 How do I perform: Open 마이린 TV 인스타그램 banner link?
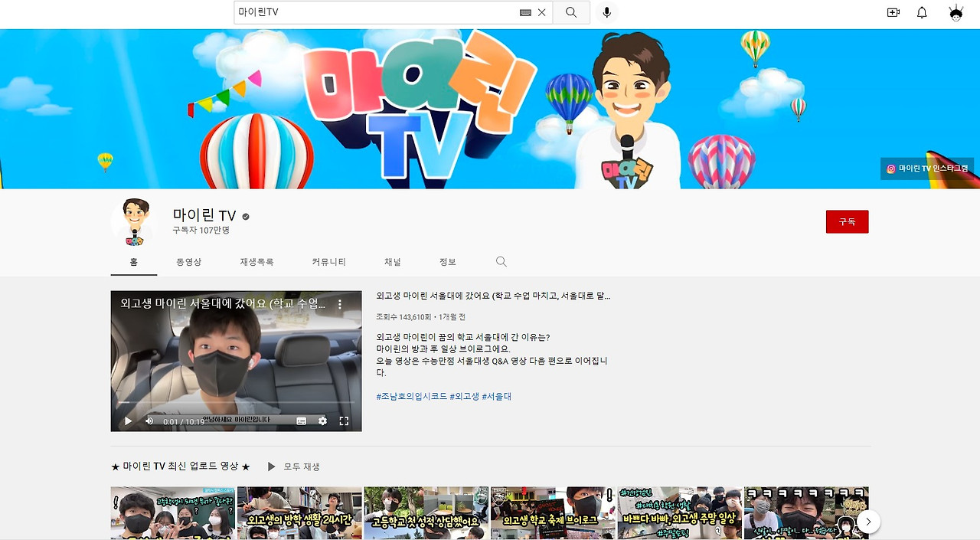927,169
